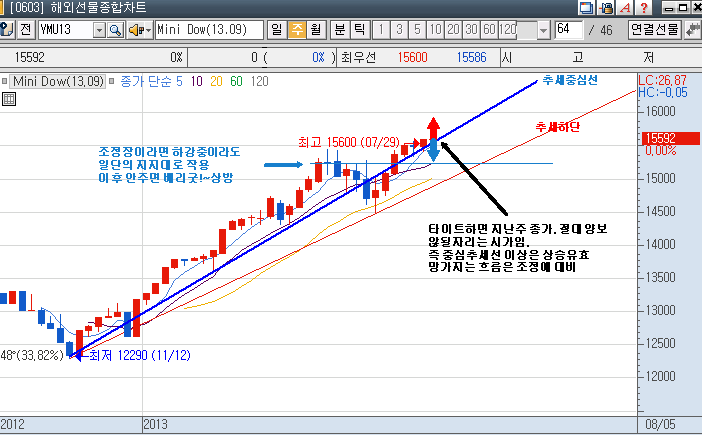This screenshot has width=702, height=435.
Task: Open the data grid icon below chart title
Action: coord(9,98)
